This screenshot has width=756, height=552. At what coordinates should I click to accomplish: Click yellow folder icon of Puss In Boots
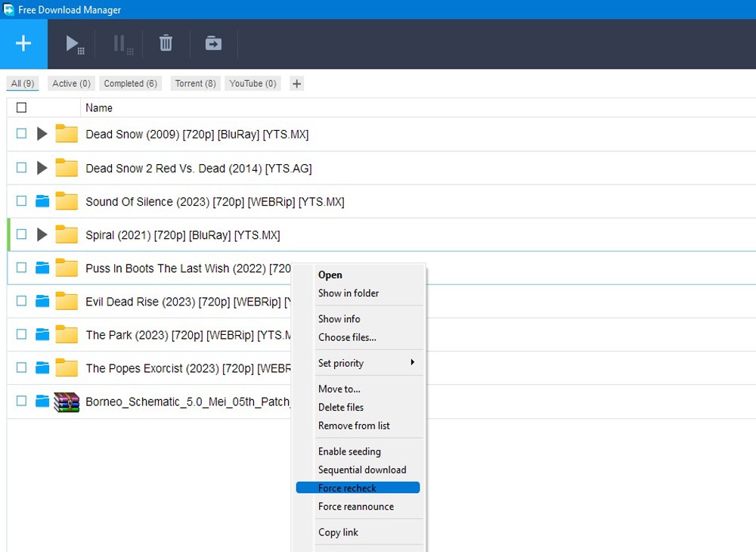[66, 268]
